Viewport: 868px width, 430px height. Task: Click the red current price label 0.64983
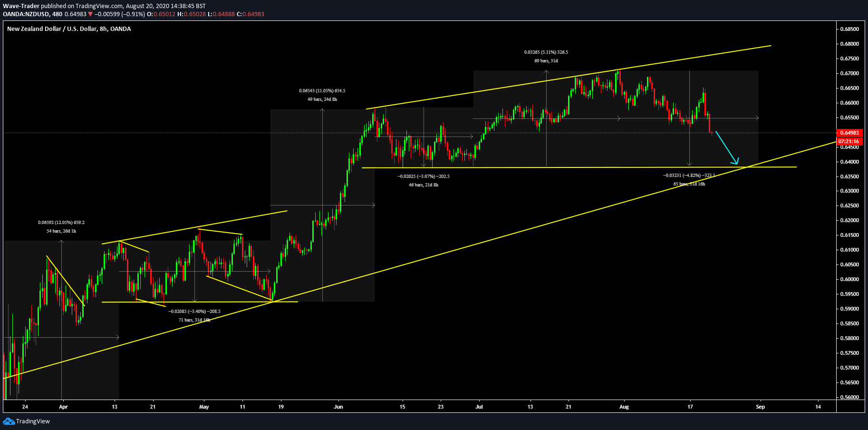click(x=849, y=133)
